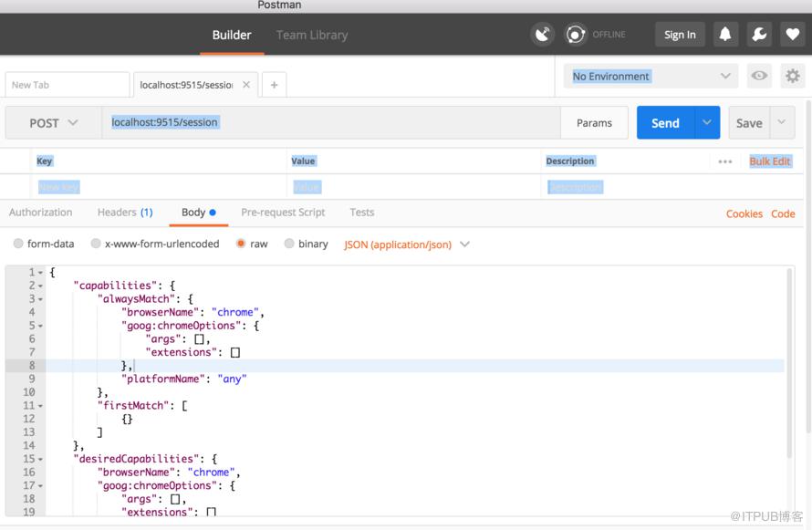
Task: Collapse alwaysMatch fold at line 3
Action: (40, 299)
